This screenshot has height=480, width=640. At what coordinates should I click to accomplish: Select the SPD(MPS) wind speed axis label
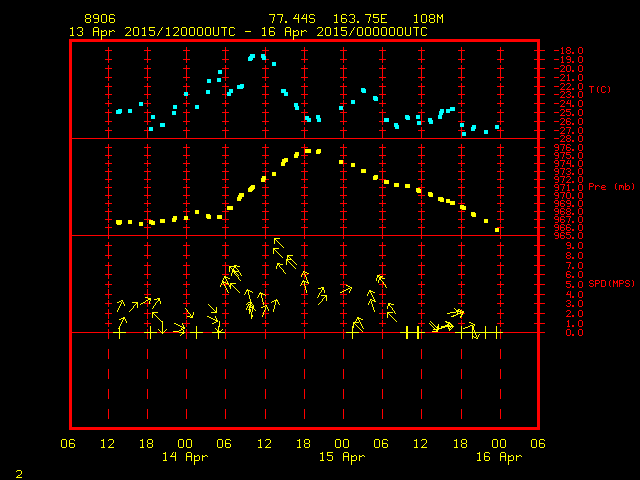pos(611,284)
